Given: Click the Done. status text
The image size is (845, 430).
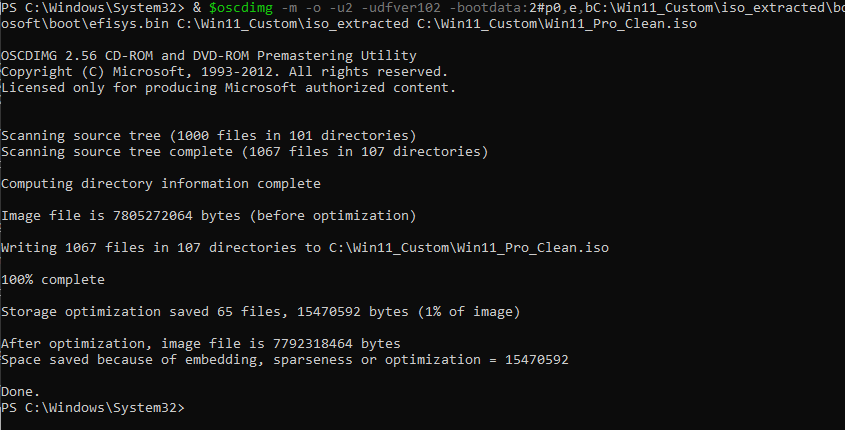Looking at the screenshot, I should tap(21, 391).
